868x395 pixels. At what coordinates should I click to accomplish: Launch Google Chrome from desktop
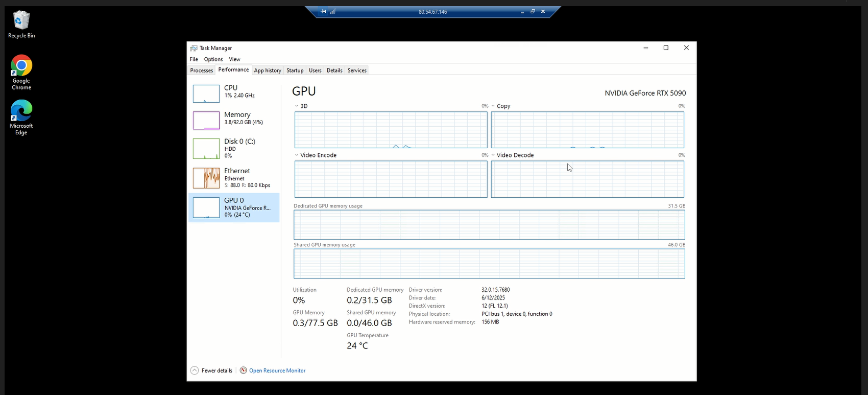(21, 66)
